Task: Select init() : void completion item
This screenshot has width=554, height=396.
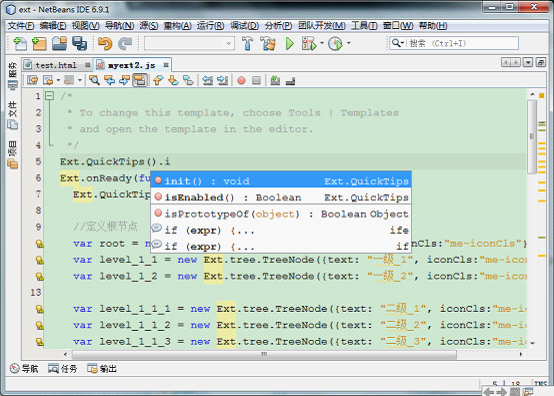Action: (281, 181)
